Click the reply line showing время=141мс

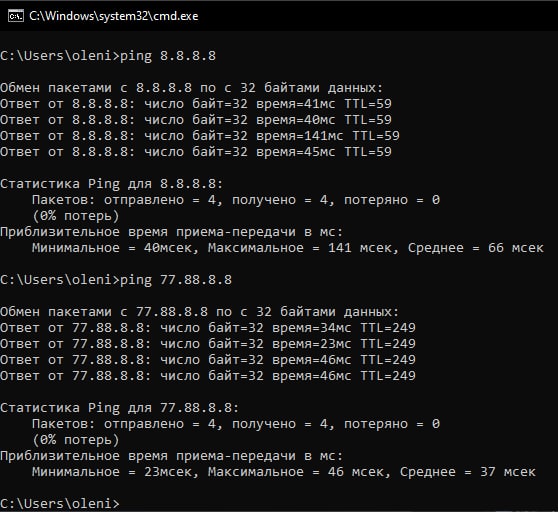200,136
